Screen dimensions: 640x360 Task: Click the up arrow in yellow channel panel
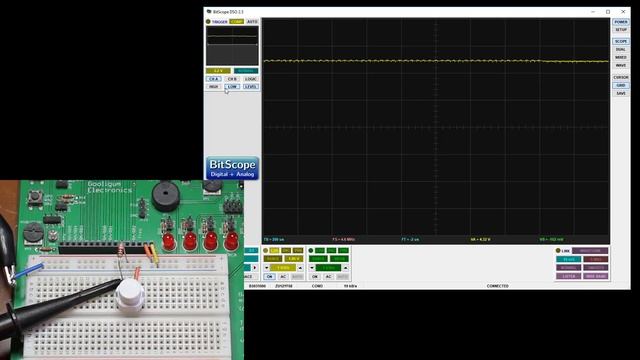(300, 268)
